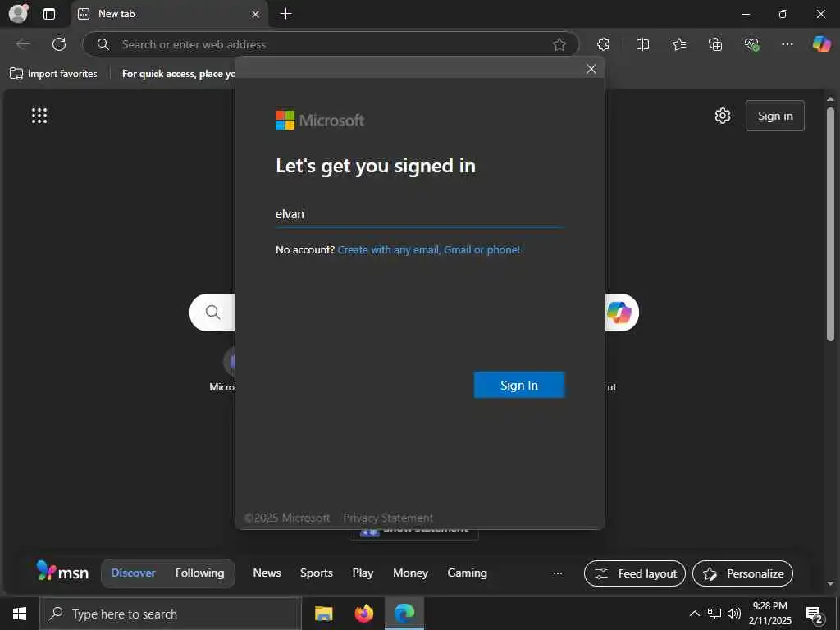Screen dimensions: 840x630
Task: Click the search magnifier icon on page
Action: point(212,313)
